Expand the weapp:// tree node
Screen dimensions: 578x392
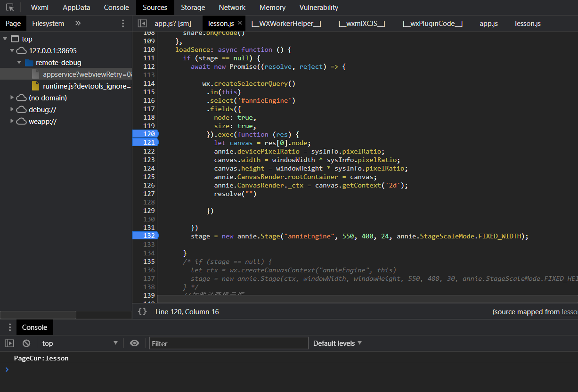[x=12, y=122]
